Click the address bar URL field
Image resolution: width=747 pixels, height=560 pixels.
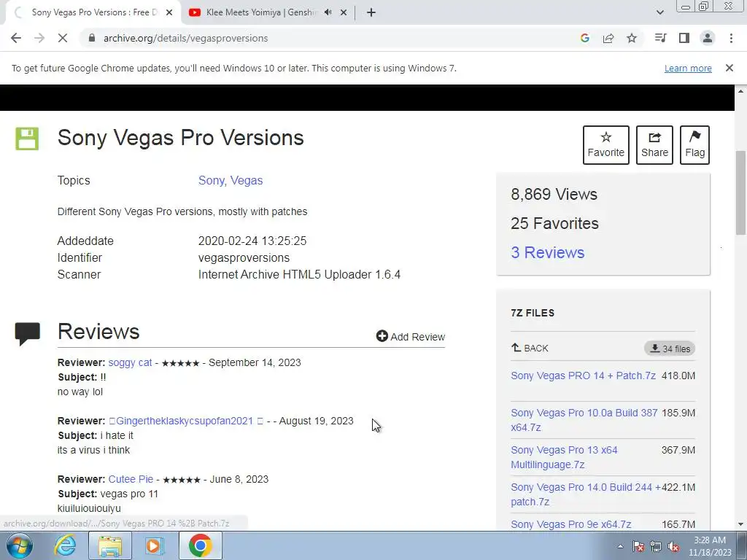click(329, 38)
